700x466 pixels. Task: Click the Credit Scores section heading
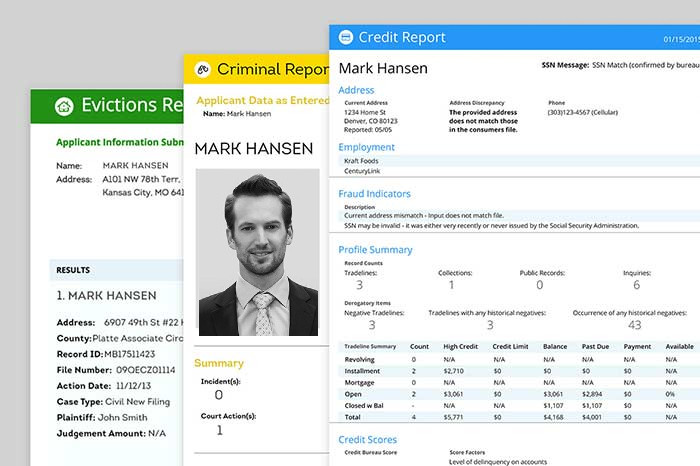[x=367, y=439]
